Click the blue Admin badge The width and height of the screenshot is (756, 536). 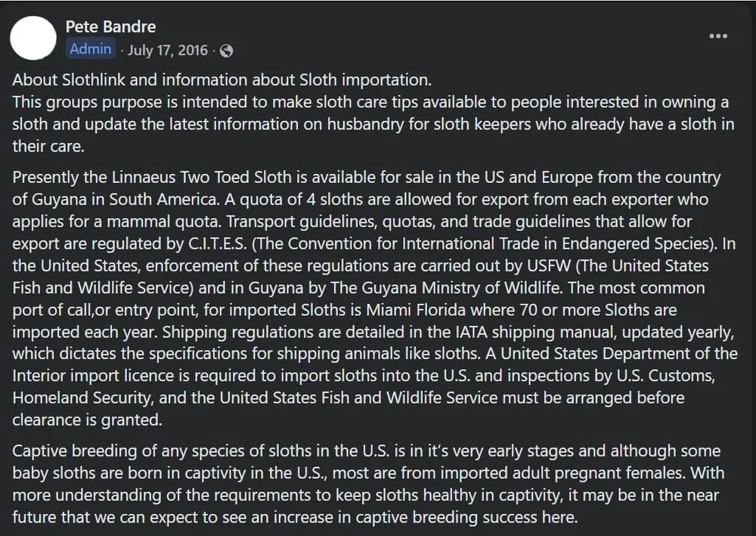[x=90, y=48]
